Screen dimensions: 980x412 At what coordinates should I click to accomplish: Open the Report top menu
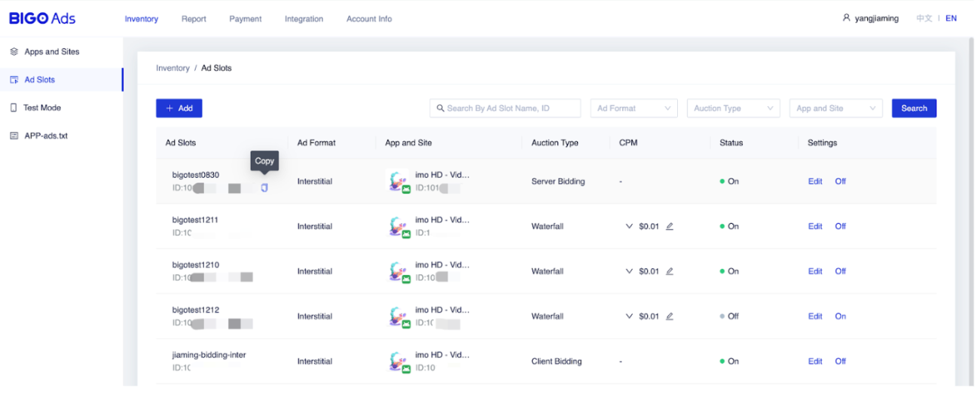[x=194, y=19]
